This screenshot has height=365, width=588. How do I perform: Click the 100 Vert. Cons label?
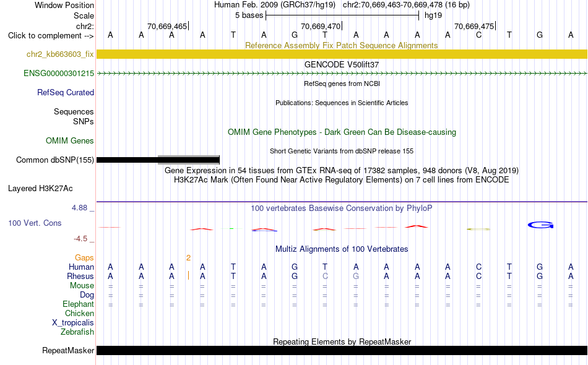35,223
